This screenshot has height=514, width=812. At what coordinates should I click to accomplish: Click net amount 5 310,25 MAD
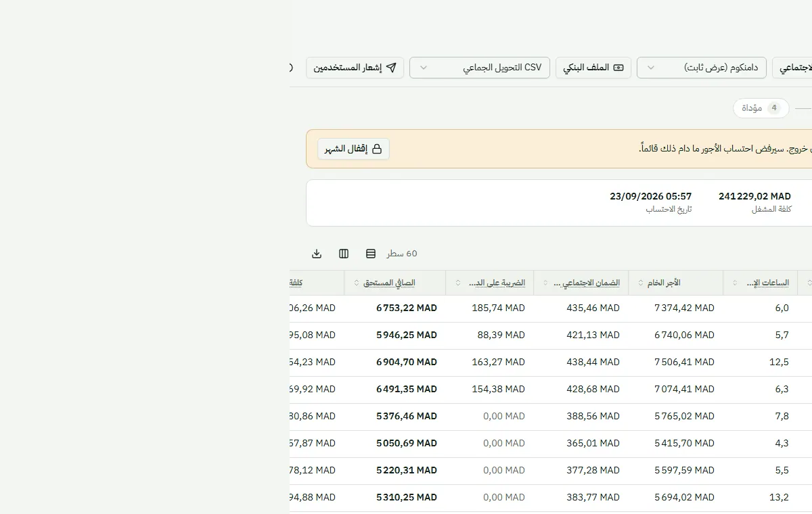coord(407,497)
